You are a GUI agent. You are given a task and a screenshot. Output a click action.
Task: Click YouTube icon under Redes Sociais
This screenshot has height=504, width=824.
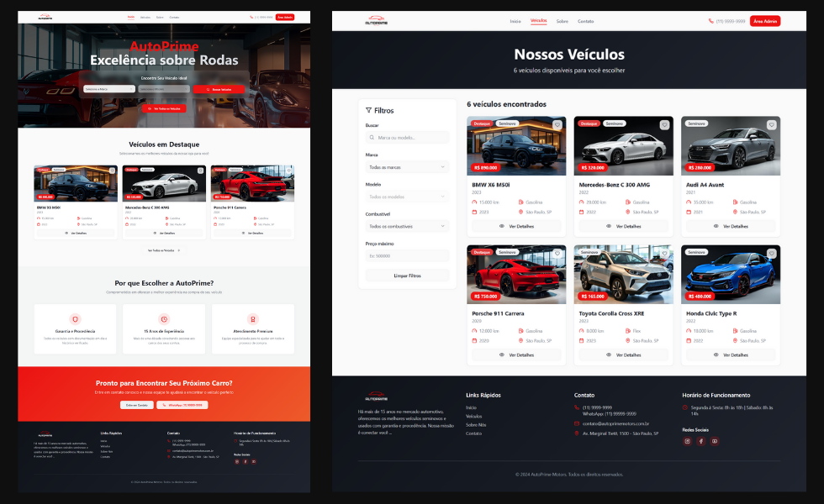[715, 441]
